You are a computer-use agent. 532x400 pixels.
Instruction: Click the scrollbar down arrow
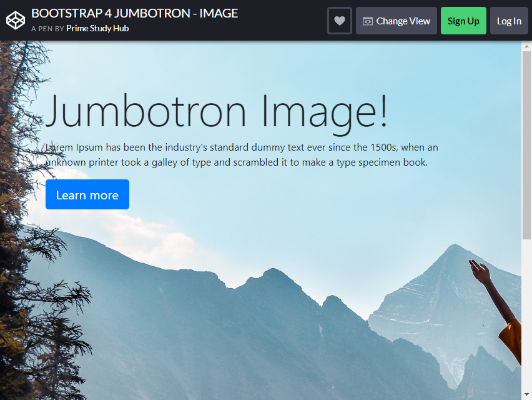(x=526, y=394)
